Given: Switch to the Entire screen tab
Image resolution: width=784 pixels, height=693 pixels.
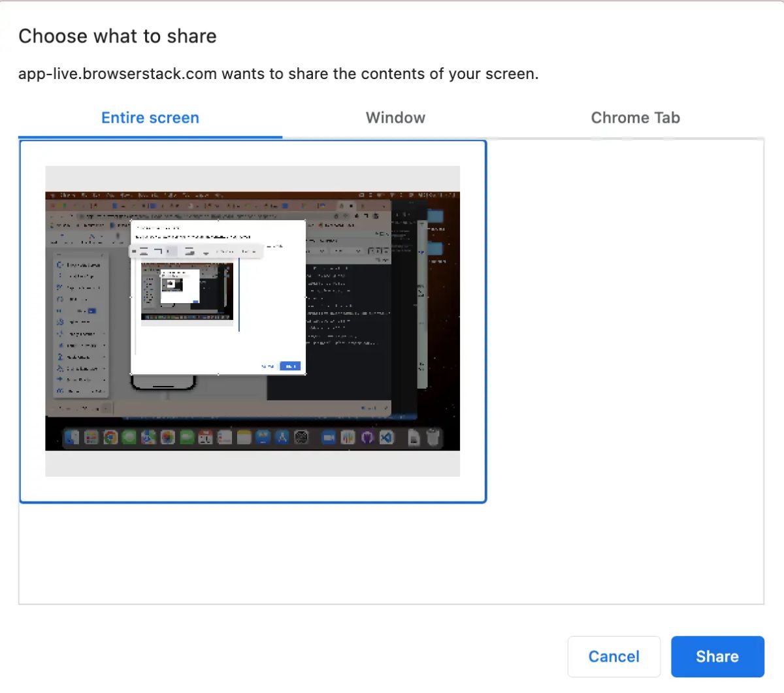Looking at the screenshot, I should (x=150, y=118).
